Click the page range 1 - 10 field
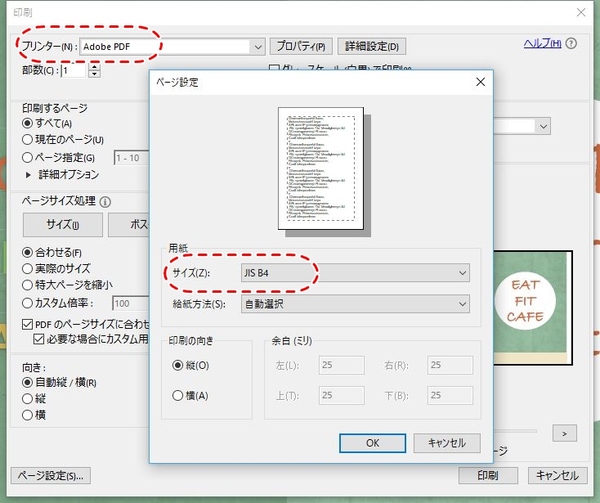Screen dimensions: 600x503 point(132,158)
